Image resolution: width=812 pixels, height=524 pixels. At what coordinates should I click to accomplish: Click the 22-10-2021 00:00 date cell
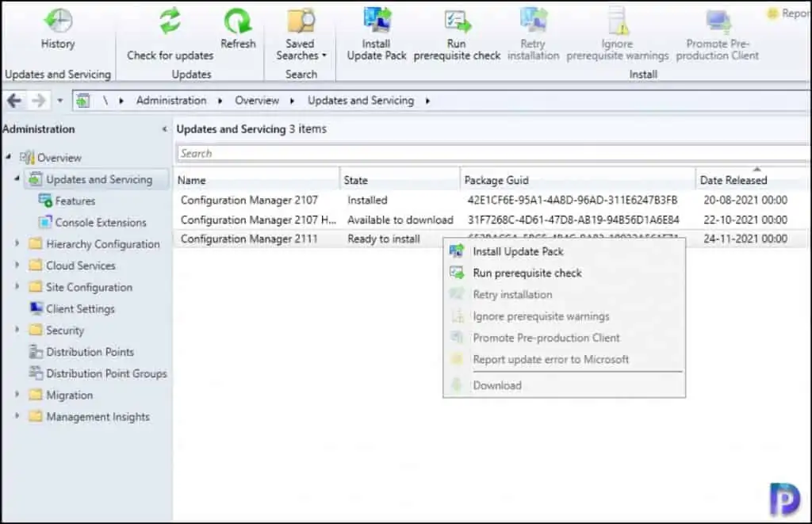click(x=745, y=220)
